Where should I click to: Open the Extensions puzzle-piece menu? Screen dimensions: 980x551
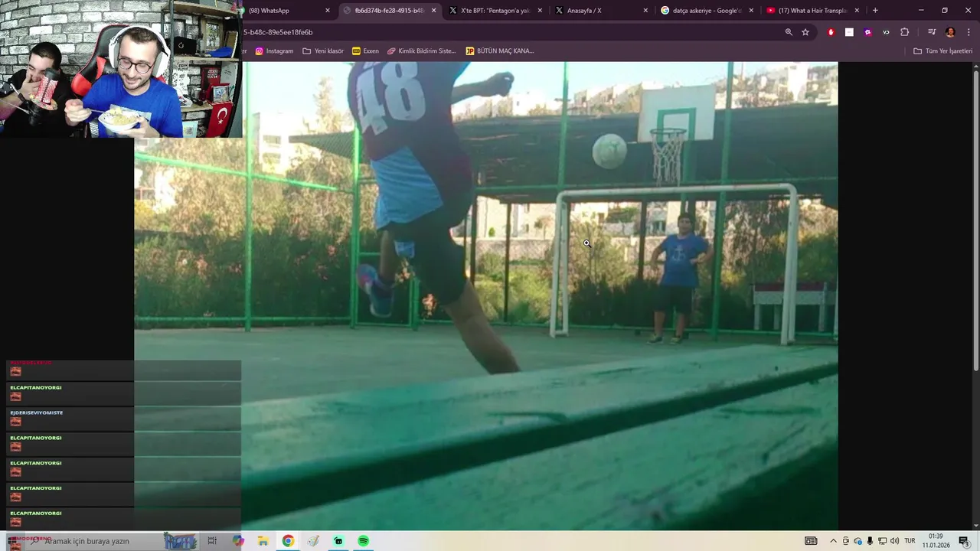click(905, 32)
